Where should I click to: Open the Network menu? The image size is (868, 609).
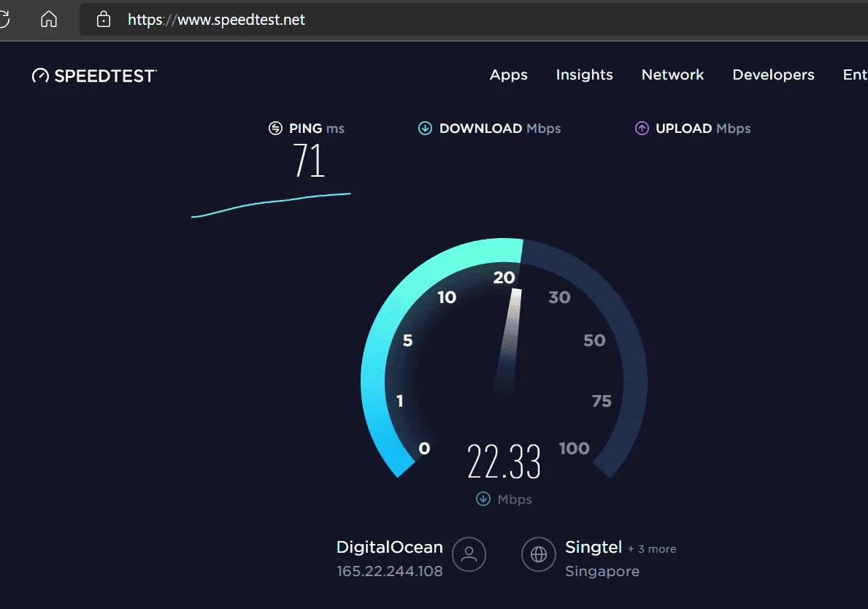click(672, 74)
